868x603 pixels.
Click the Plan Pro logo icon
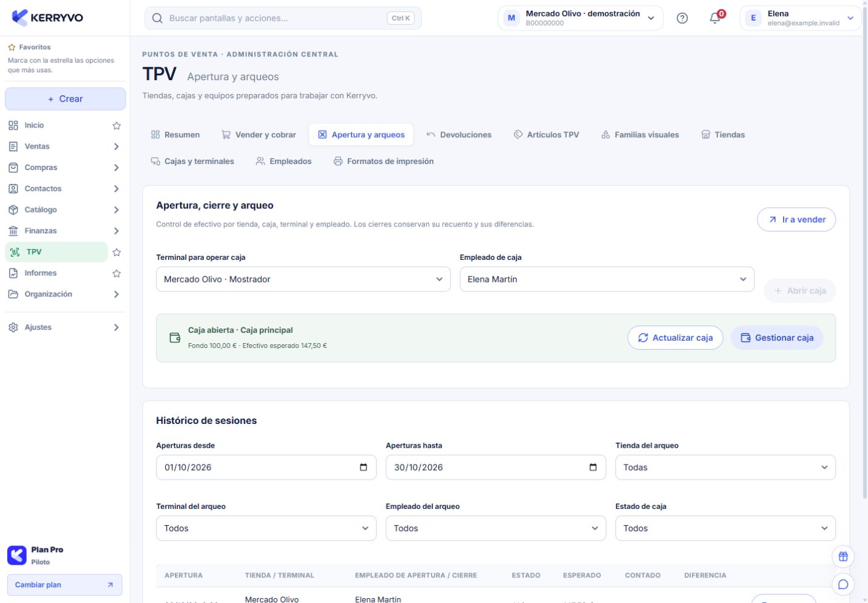tap(17, 555)
